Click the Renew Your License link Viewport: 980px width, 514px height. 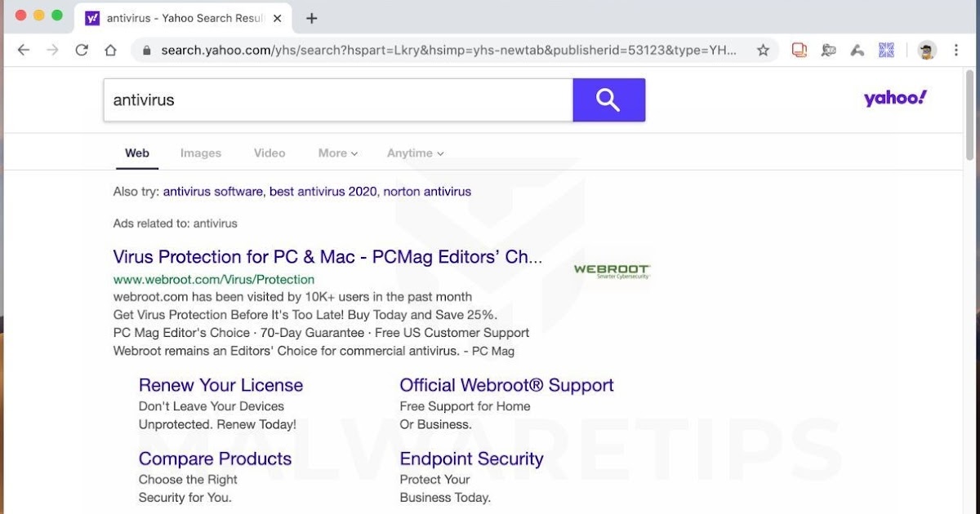tap(220, 385)
